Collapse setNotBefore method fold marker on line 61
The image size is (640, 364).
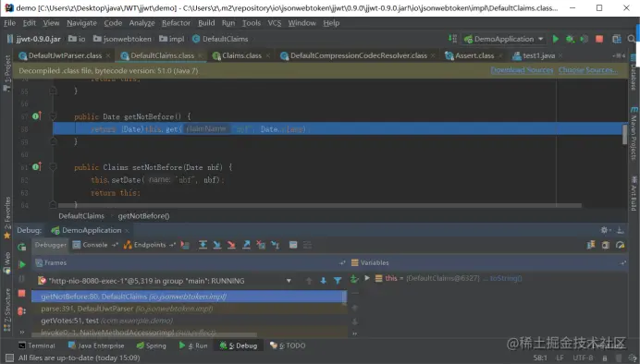click(x=53, y=167)
